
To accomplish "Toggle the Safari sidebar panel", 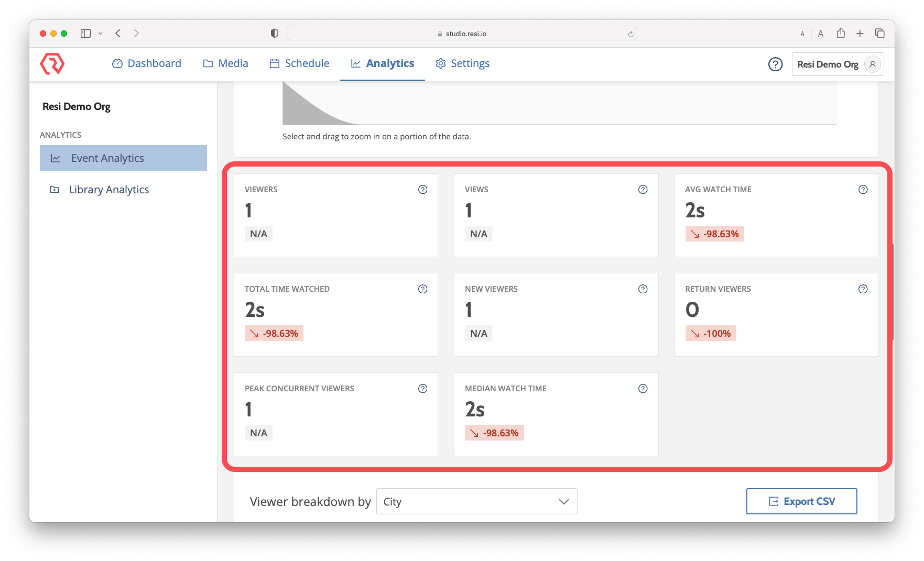I will click(85, 34).
